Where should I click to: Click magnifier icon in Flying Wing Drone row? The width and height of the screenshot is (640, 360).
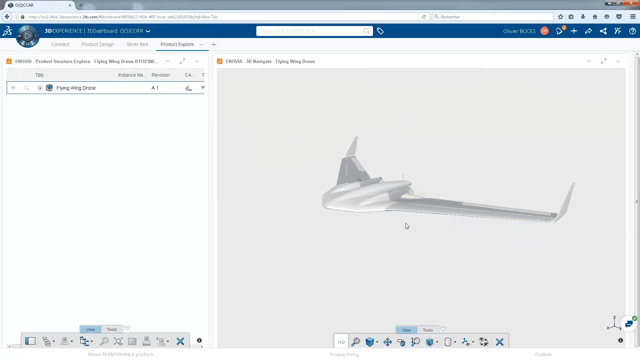[27, 88]
